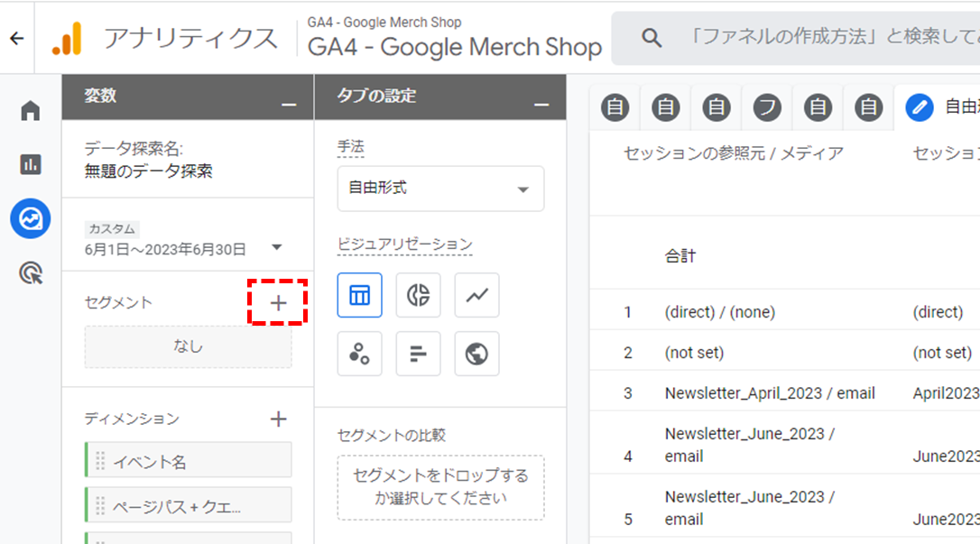The image size is (980, 544).
Task: Select the イベント名 dimension chip
Action: point(188,460)
